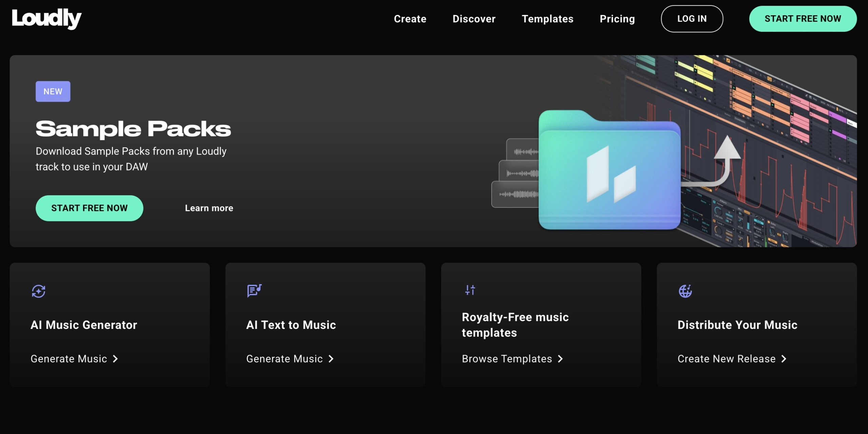Open the Templates menu
The image size is (868, 434).
click(x=548, y=19)
